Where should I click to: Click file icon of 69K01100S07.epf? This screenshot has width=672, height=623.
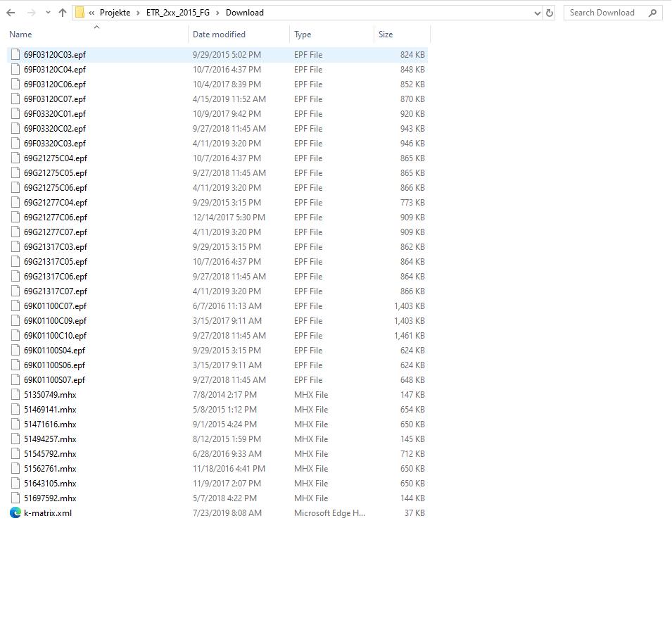[15, 380]
